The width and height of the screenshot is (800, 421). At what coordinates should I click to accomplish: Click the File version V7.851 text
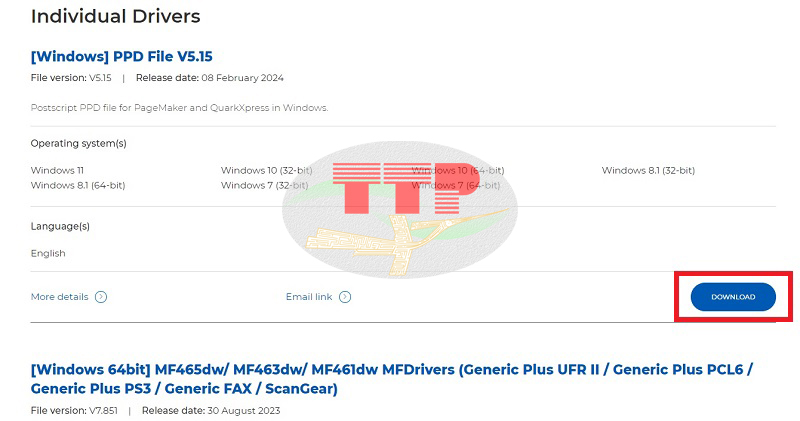pos(74,411)
